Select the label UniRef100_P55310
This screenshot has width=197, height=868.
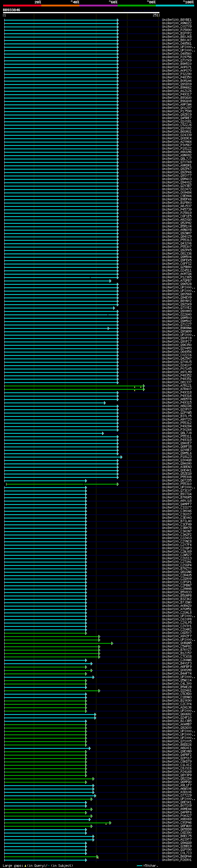pyautogui.click(x=177, y=484)
